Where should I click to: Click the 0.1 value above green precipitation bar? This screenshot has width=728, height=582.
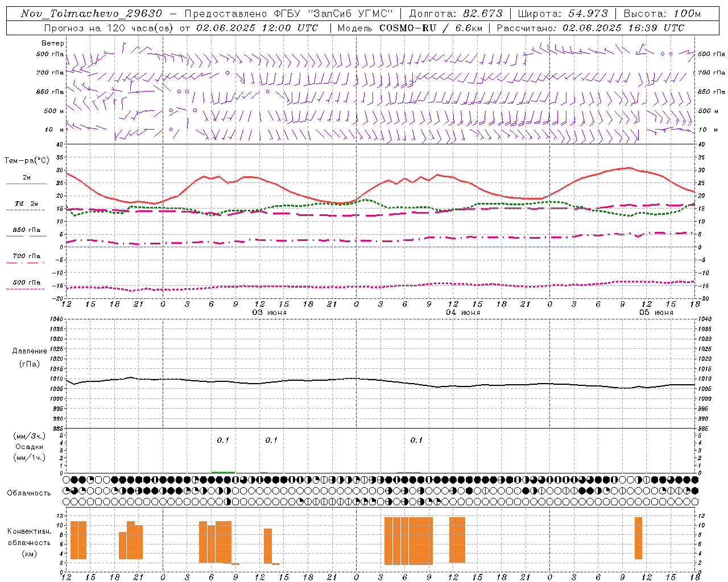coord(223,440)
